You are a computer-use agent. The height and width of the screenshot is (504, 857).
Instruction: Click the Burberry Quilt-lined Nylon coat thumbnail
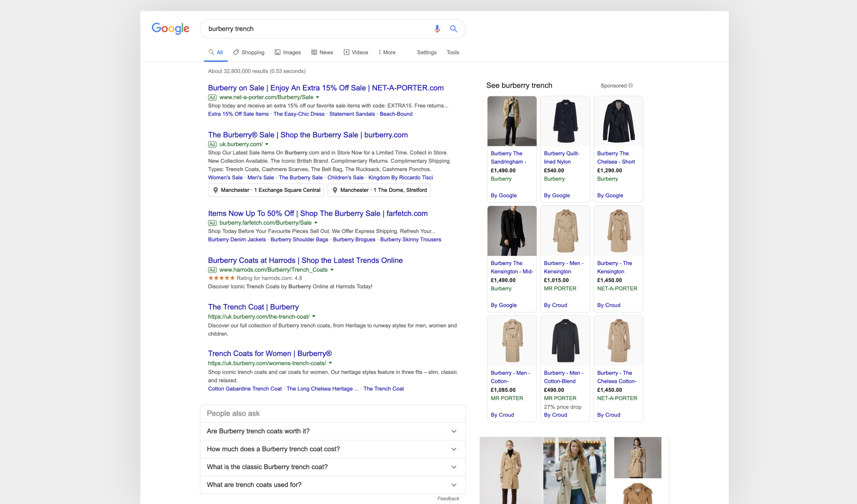pyautogui.click(x=565, y=121)
